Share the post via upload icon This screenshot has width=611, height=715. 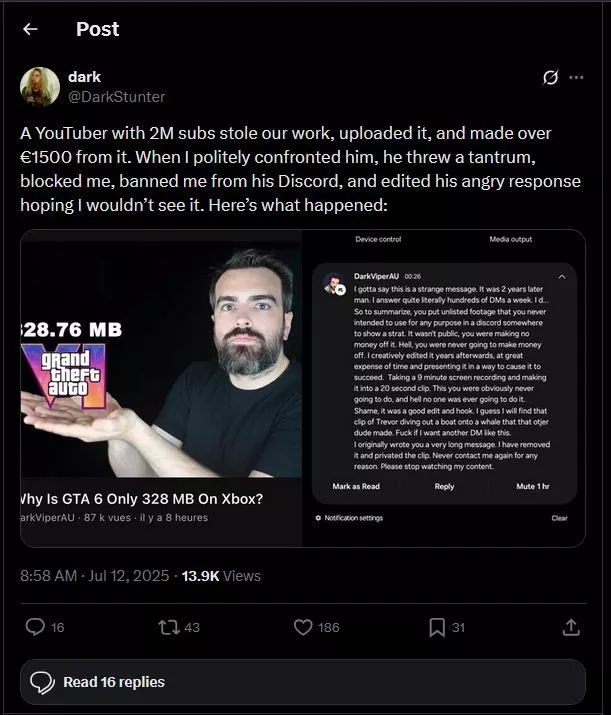point(571,627)
